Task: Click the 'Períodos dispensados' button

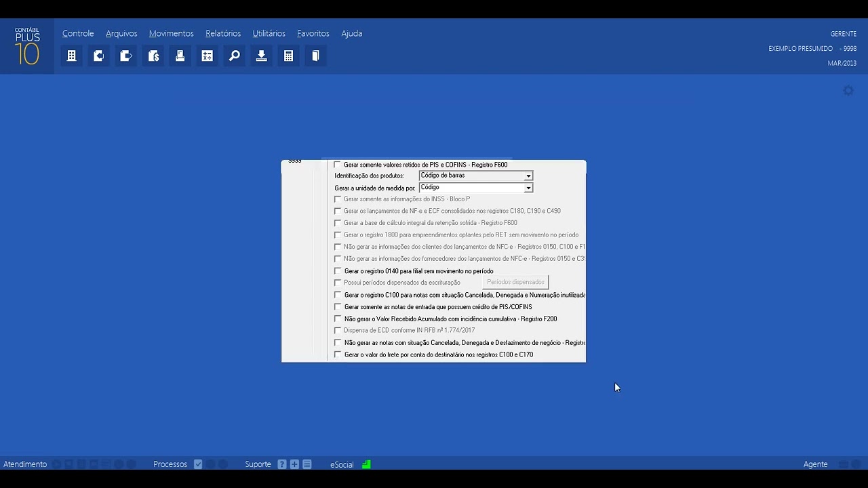Action: pos(515,282)
